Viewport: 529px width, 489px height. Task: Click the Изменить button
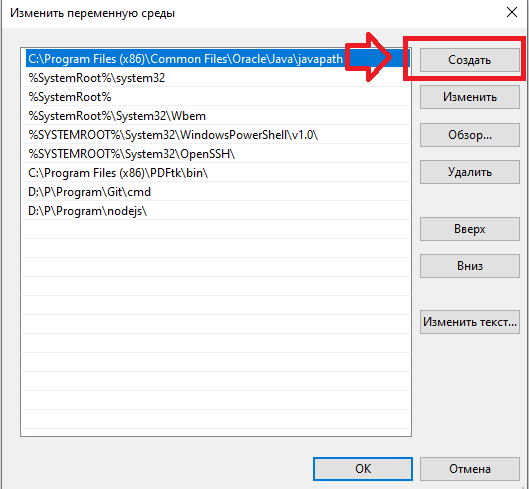(x=470, y=97)
